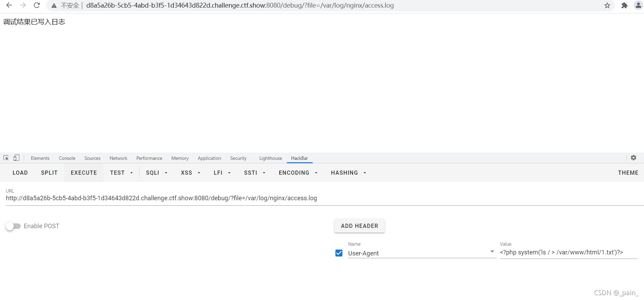Select the Memory tab
The width and height of the screenshot is (644, 300).
[180, 158]
